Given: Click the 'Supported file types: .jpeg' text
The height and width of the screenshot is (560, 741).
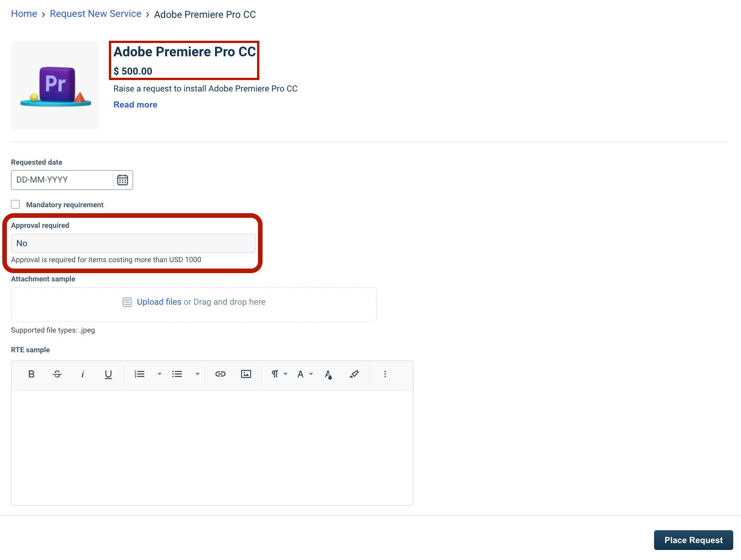Looking at the screenshot, I should [53, 330].
